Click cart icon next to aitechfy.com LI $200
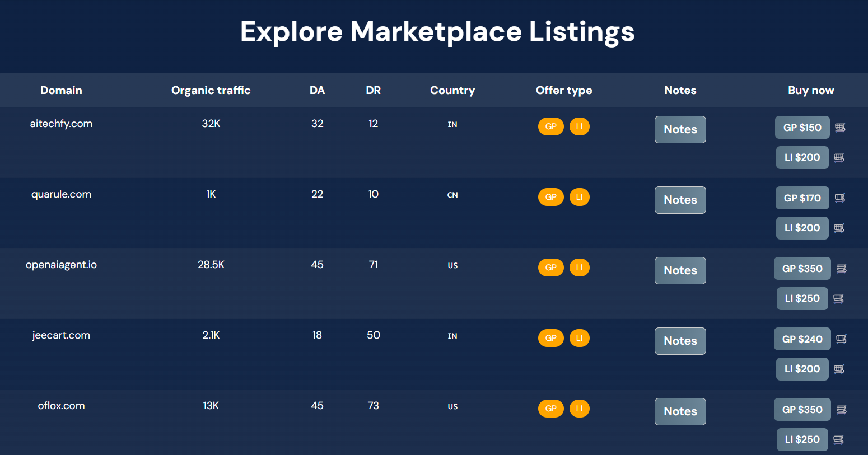This screenshot has width=868, height=455. tap(839, 158)
